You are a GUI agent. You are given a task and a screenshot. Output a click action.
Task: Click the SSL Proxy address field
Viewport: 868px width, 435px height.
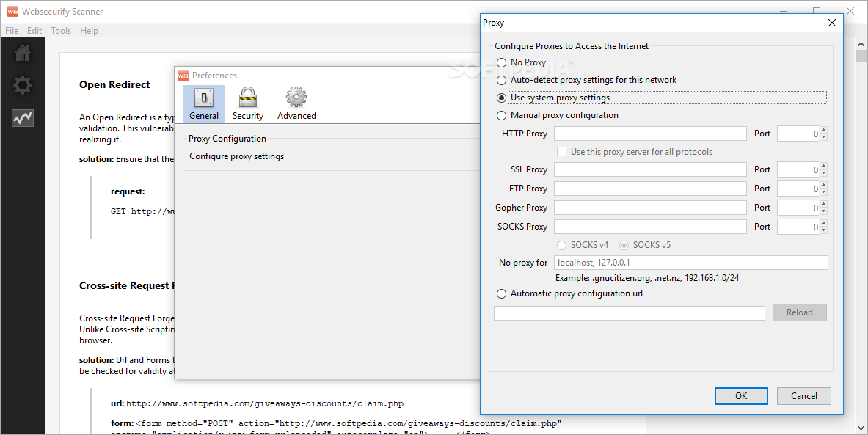coord(650,169)
